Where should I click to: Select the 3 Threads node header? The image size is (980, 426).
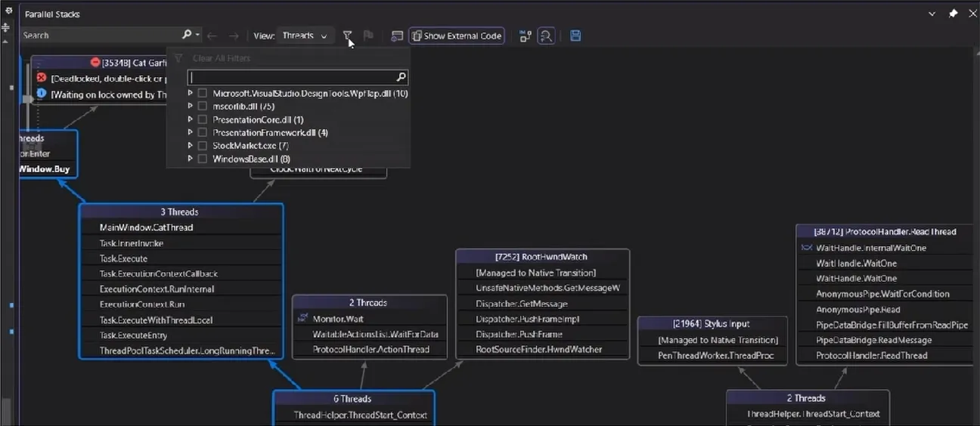[x=181, y=212]
